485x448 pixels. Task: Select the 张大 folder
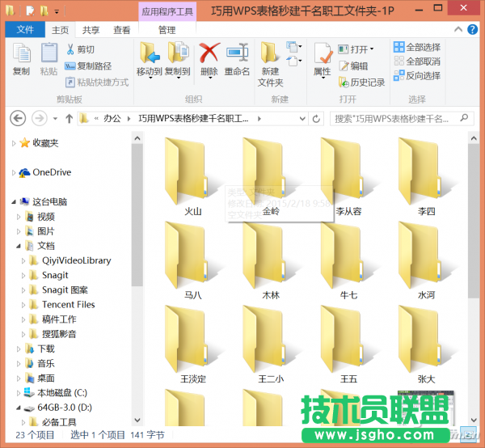[426, 344]
